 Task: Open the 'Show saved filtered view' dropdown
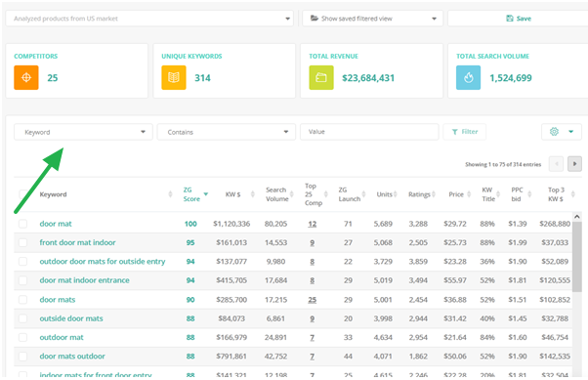(372, 19)
